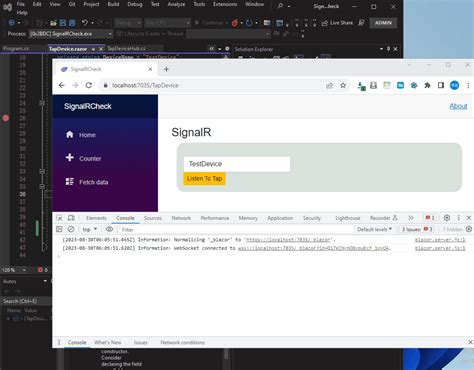Open the Debug menu in Visual Studio
Viewport: 474px width, 370px height.
point(135,4)
